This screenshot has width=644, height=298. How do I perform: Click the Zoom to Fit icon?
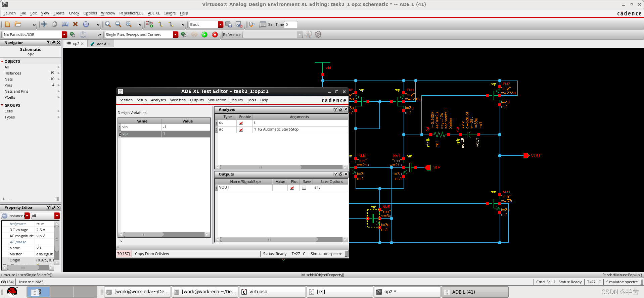[x=129, y=24]
